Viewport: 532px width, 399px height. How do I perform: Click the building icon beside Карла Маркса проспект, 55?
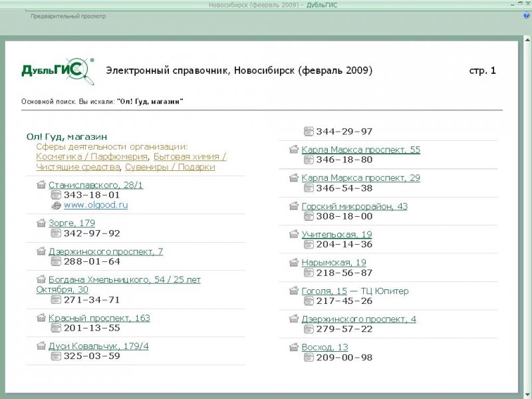click(x=294, y=149)
